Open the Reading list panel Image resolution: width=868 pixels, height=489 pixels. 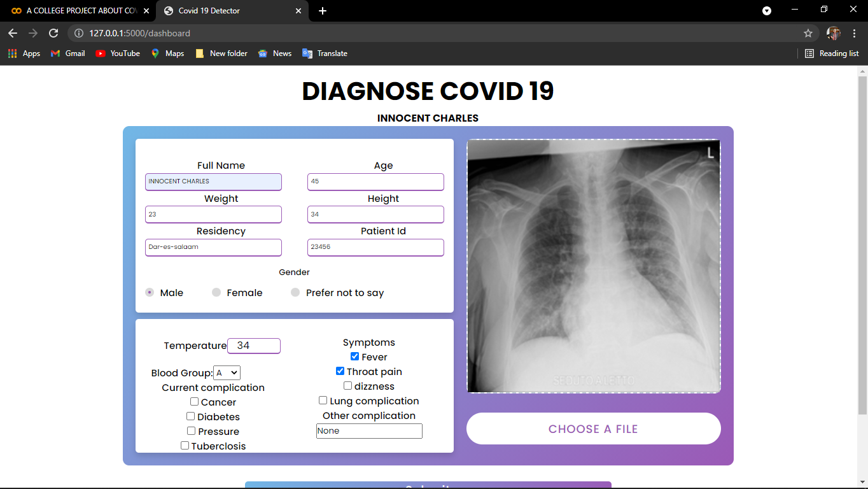(x=832, y=53)
